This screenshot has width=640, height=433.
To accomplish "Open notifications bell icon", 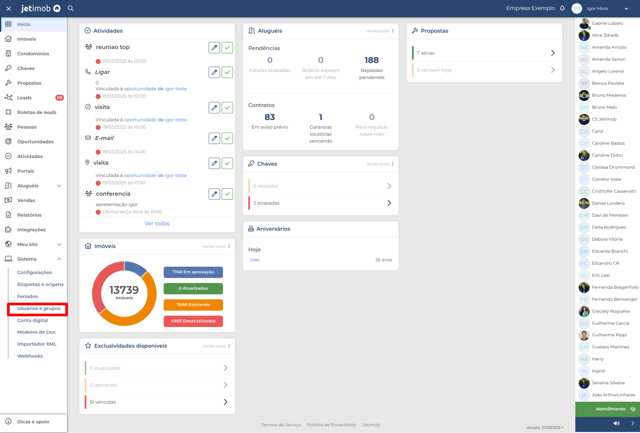I will (562, 8).
